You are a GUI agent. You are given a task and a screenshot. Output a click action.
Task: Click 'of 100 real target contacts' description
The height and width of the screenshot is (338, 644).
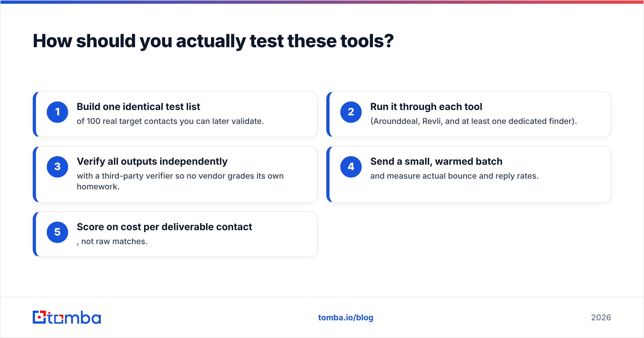[x=170, y=121]
